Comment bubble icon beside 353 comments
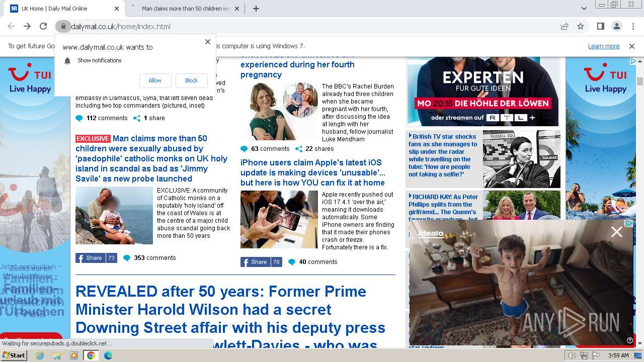644x362 pixels. pyautogui.click(x=127, y=258)
